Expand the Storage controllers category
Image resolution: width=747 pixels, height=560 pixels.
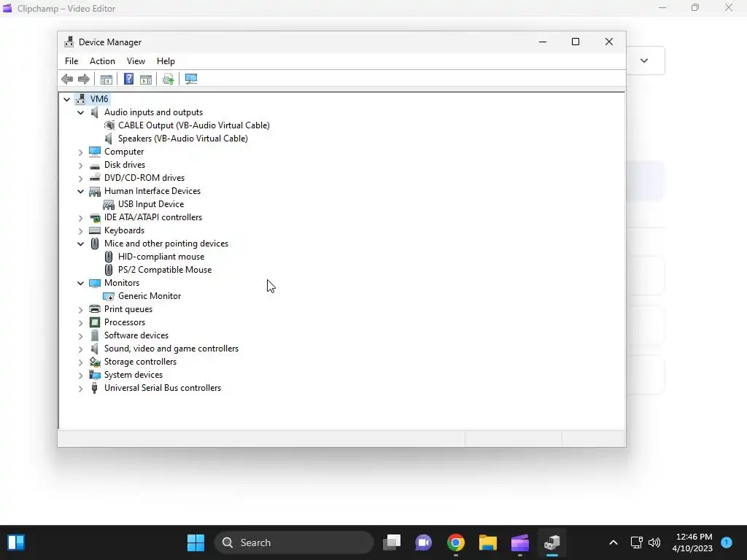tap(80, 362)
